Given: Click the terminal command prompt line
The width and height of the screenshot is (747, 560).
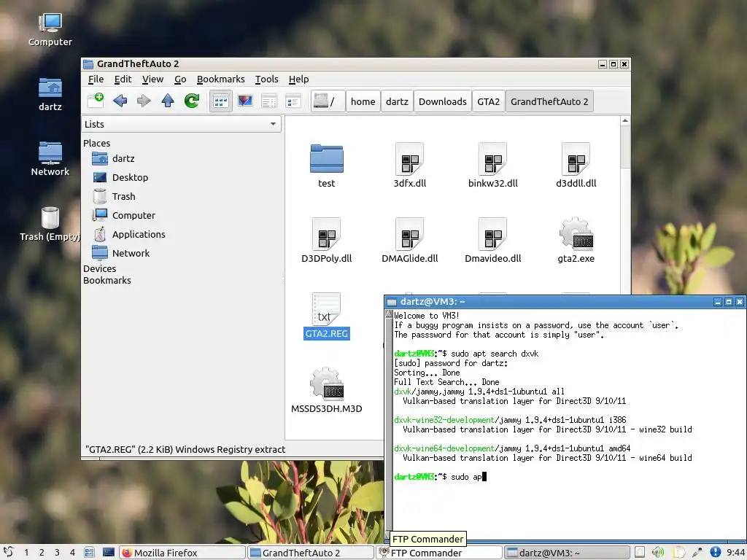Looking at the screenshot, I should tap(441, 477).
